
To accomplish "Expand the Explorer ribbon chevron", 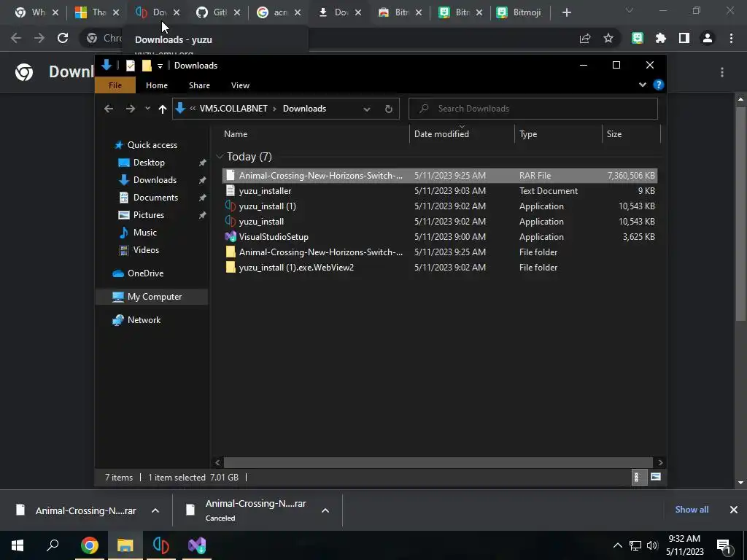I will (x=642, y=85).
